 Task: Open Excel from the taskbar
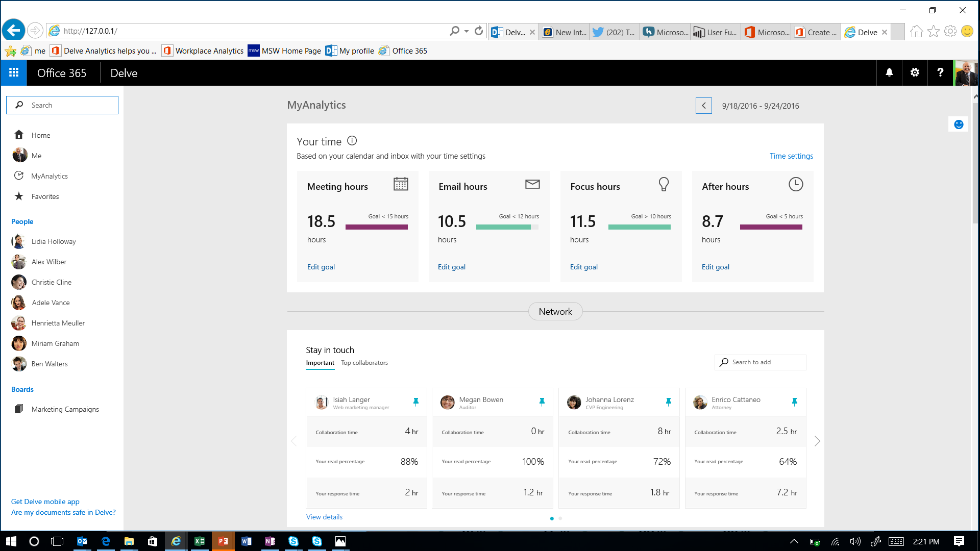pos(200,541)
